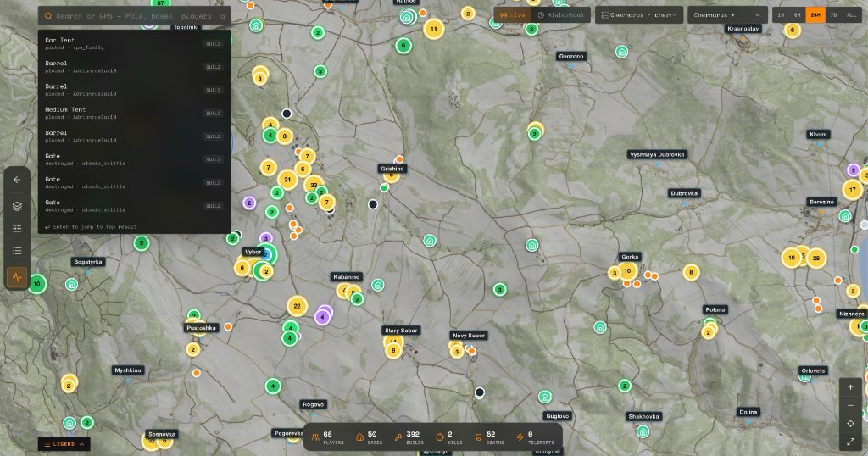Viewport: 868px width, 456px height.
Task: Open the filter sliders icon
Action: [17, 229]
